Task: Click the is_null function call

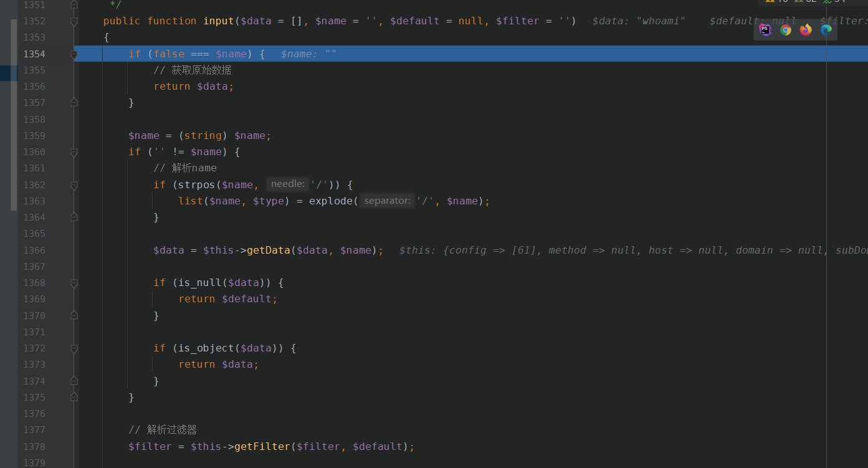Action: pos(200,283)
